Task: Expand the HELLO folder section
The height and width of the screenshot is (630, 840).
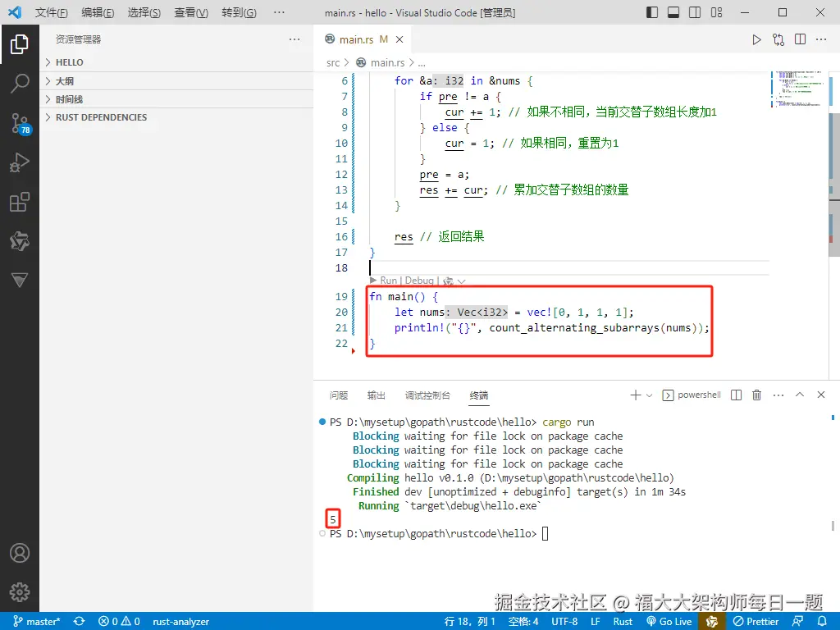Action: click(x=177, y=62)
